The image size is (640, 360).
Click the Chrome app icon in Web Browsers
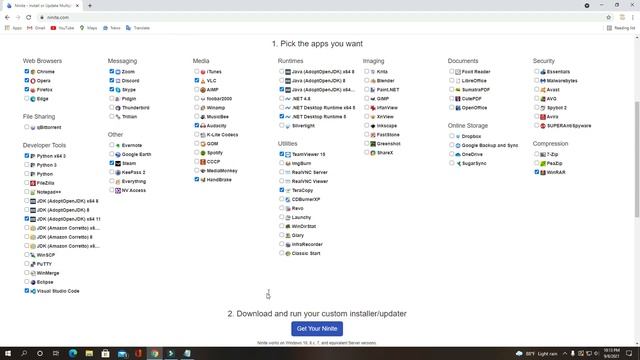33,72
